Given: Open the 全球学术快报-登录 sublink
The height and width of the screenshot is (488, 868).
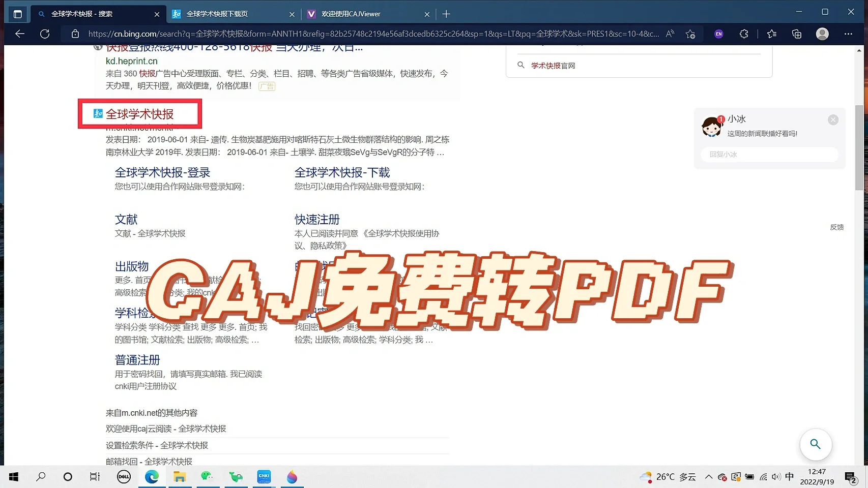Looking at the screenshot, I should click(x=162, y=172).
